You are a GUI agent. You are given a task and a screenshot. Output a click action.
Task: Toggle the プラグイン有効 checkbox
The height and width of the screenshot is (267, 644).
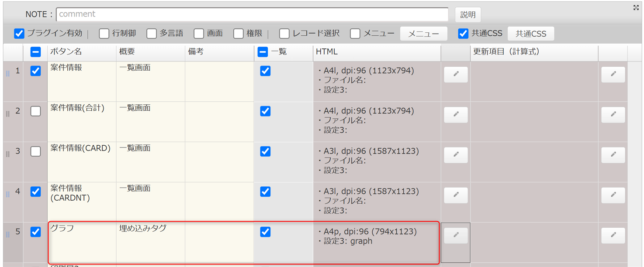19,34
